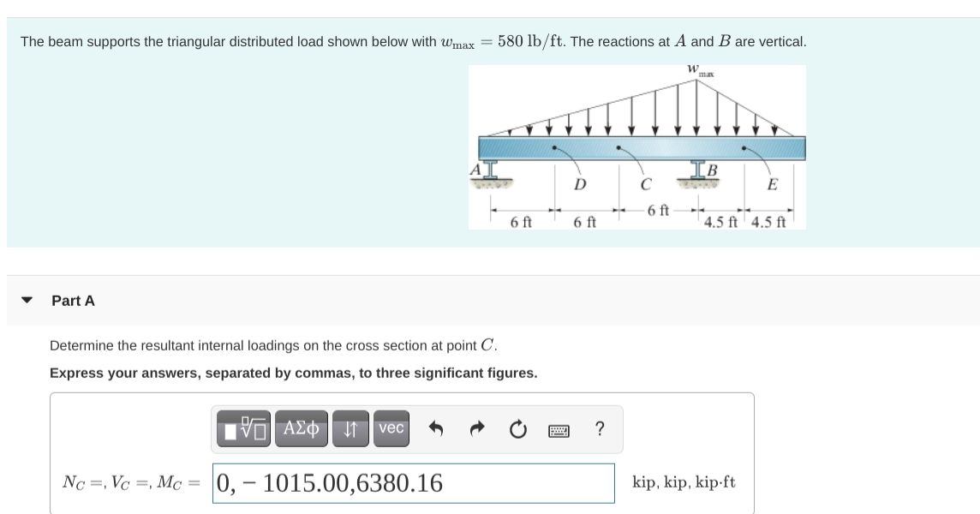This screenshot has width=980, height=514.
Task: Undo the last answer edit
Action: (x=435, y=426)
